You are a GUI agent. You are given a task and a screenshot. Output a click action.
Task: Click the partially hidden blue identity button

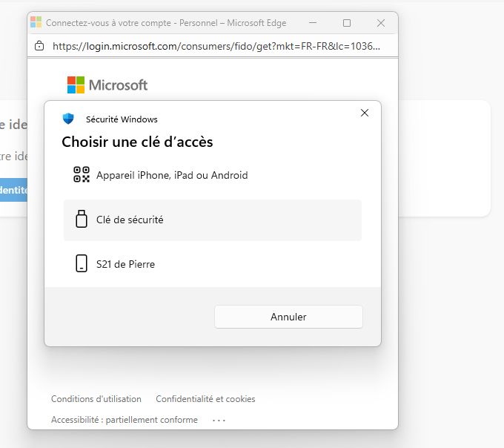pos(13,190)
